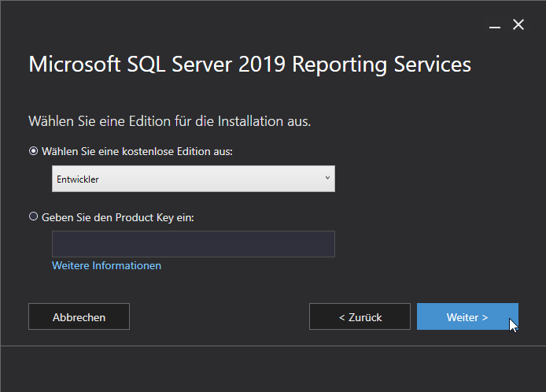Go back with the '< Zurück' button

point(360,317)
